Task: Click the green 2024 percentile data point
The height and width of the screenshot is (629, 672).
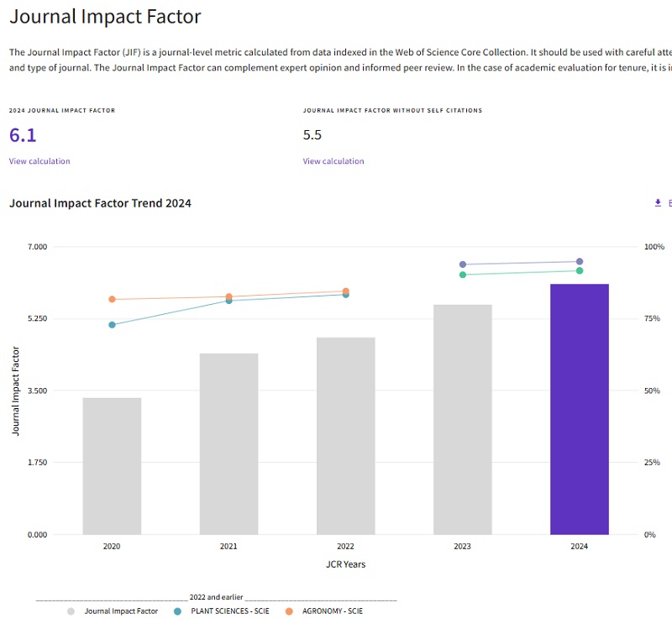Action: 580,270
